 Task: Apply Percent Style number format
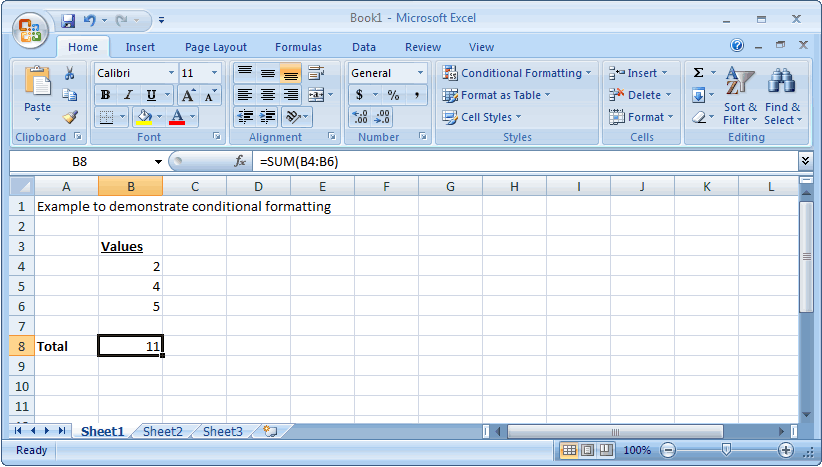point(393,95)
